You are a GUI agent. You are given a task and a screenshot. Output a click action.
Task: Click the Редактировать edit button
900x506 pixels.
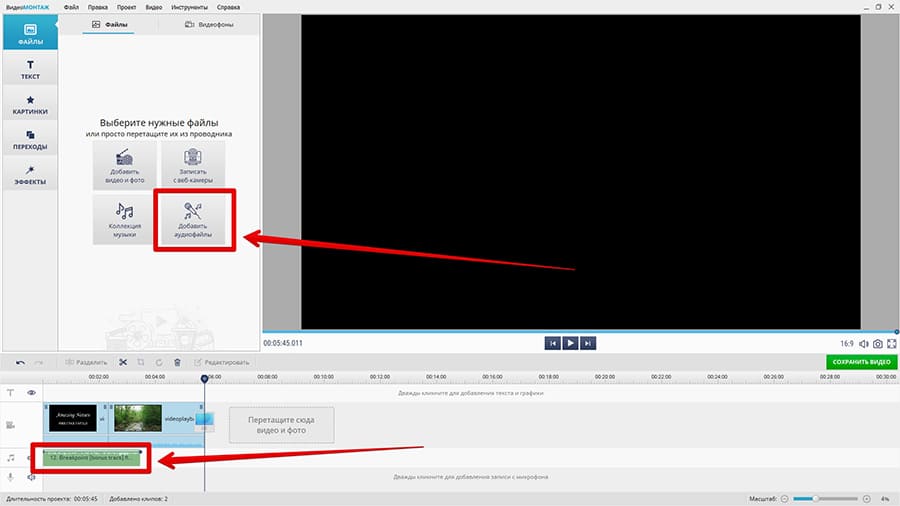click(x=222, y=363)
